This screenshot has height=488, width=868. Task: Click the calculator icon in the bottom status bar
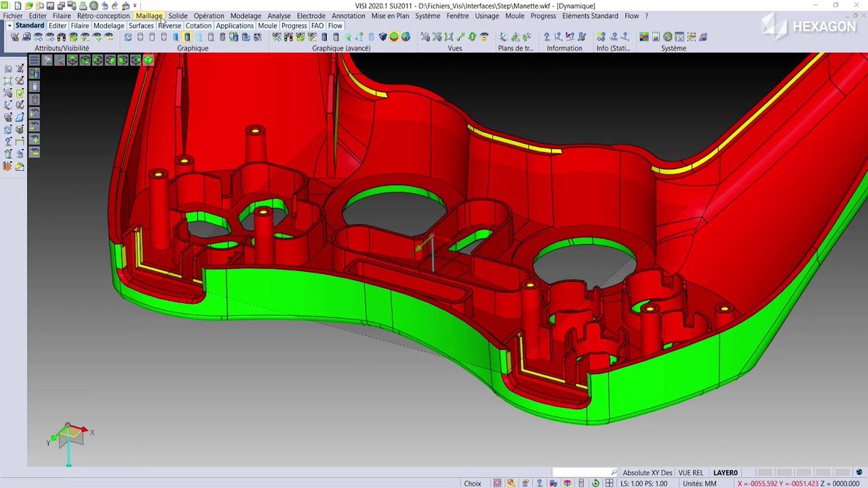(581, 482)
